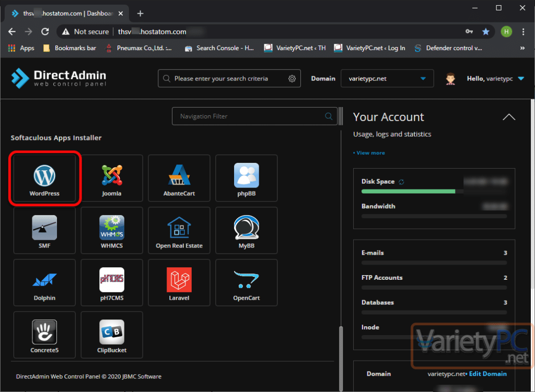Viewport: 535px width, 392px height.
Task: Open the Joomla installer icon
Action: (x=112, y=179)
